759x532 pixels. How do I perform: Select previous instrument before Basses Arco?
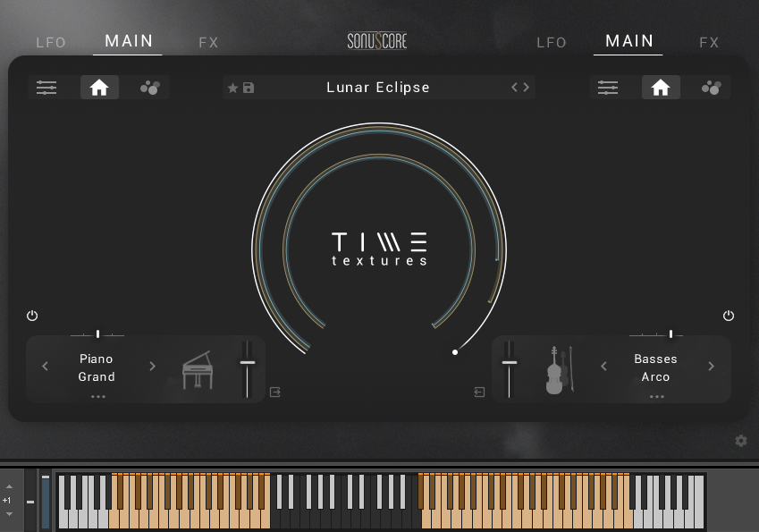tap(603, 367)
